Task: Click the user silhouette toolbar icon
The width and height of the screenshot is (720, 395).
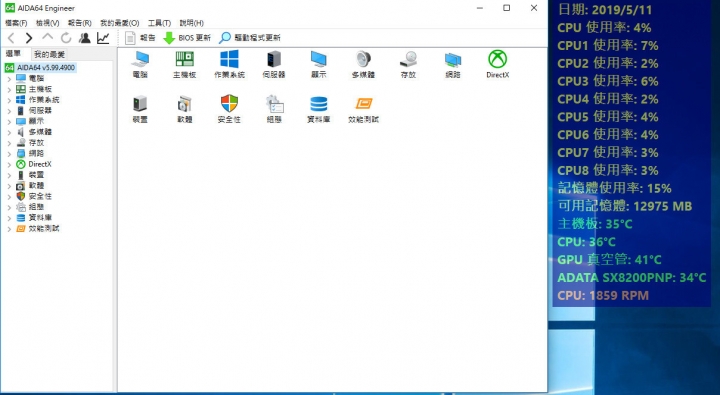Action: (84, 38)
